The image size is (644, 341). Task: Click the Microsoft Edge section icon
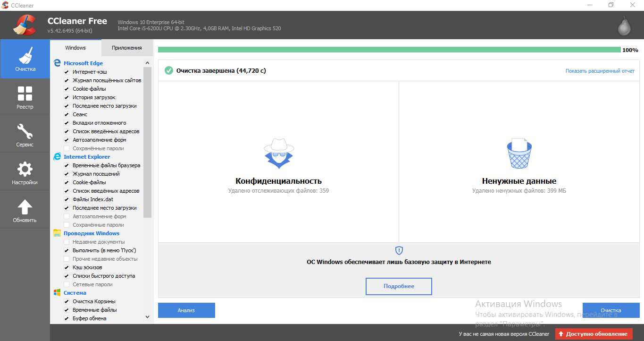[x=57, y=63]
